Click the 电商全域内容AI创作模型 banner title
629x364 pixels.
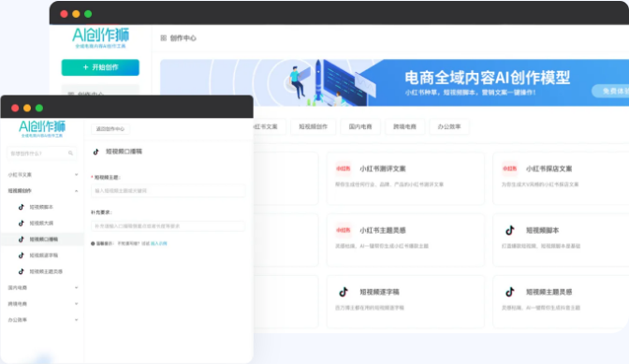[487, 78]
